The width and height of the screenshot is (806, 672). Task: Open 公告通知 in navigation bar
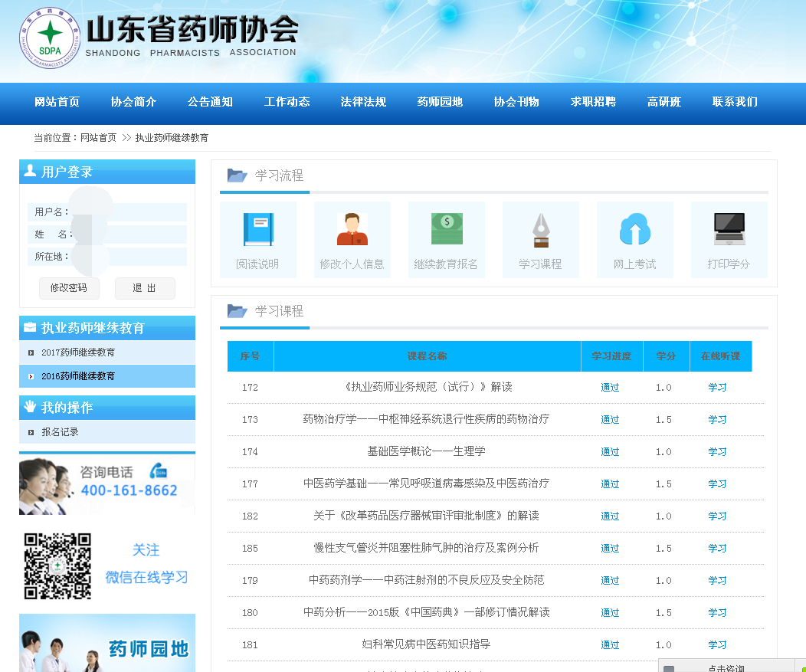pyautogui.click(x=210, y=102)
